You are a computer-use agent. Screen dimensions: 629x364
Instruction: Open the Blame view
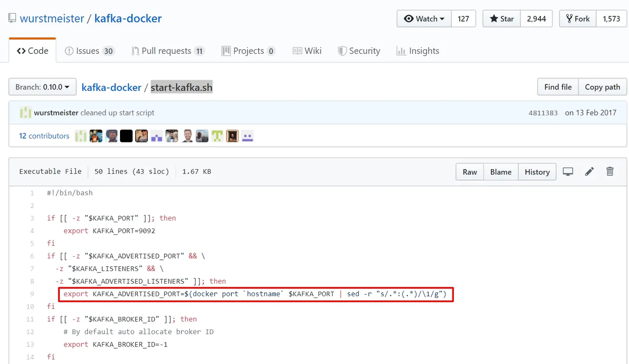tap(501, 172)
